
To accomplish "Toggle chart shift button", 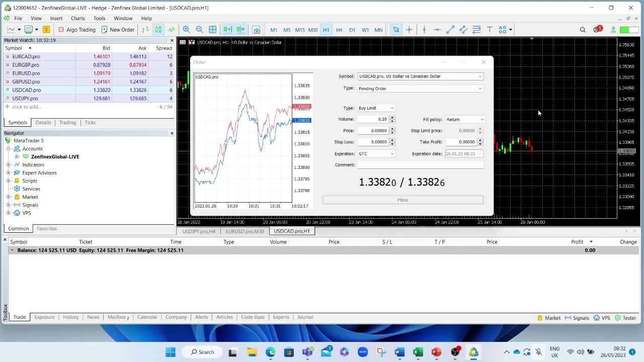I will 240,30.
